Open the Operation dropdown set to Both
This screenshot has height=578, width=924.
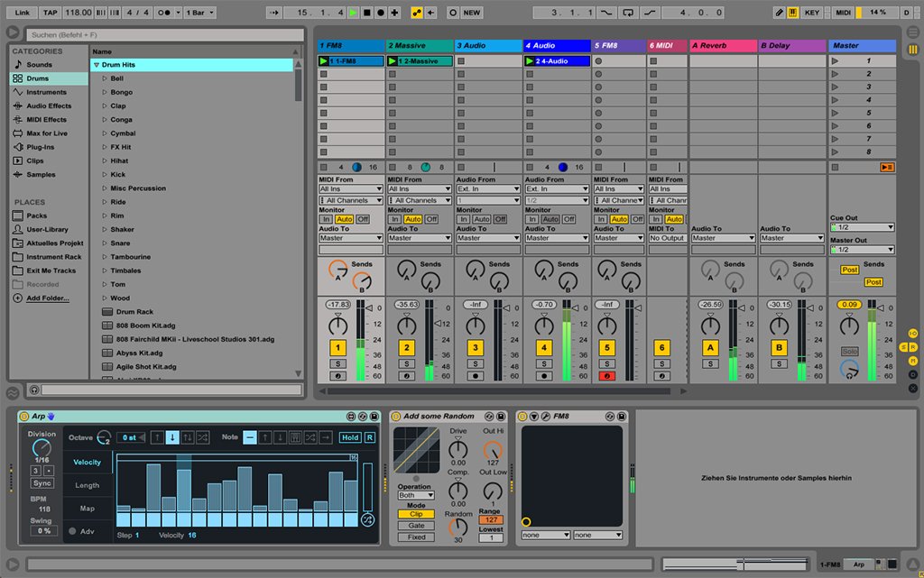point(416,495)
